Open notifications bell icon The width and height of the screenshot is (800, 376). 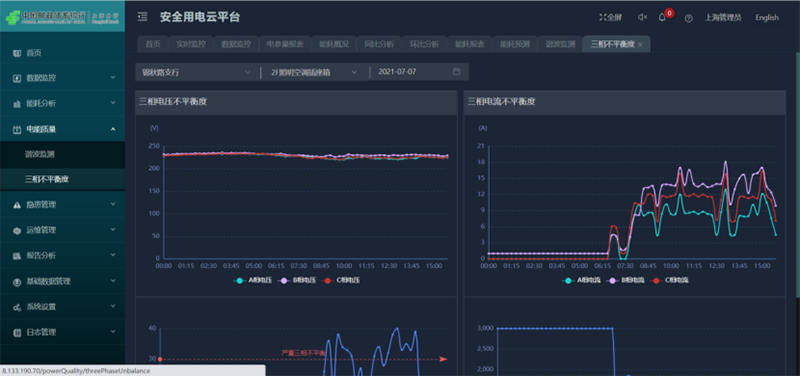tap(662, 17)
